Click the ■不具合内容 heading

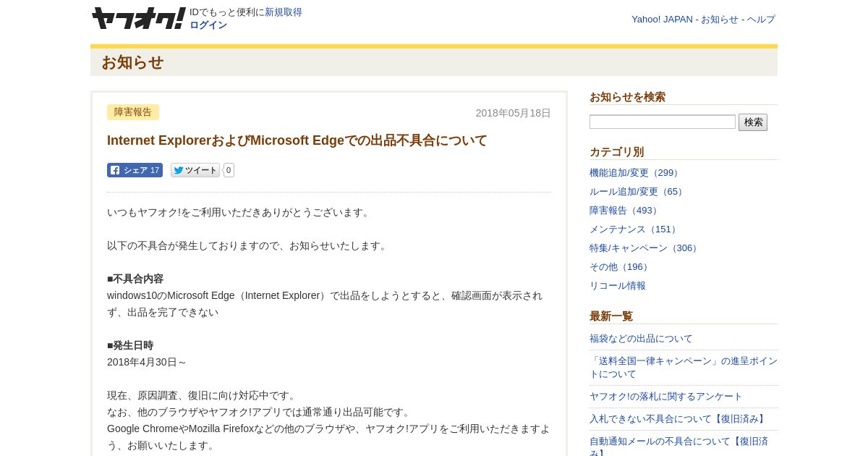(135, 279)
